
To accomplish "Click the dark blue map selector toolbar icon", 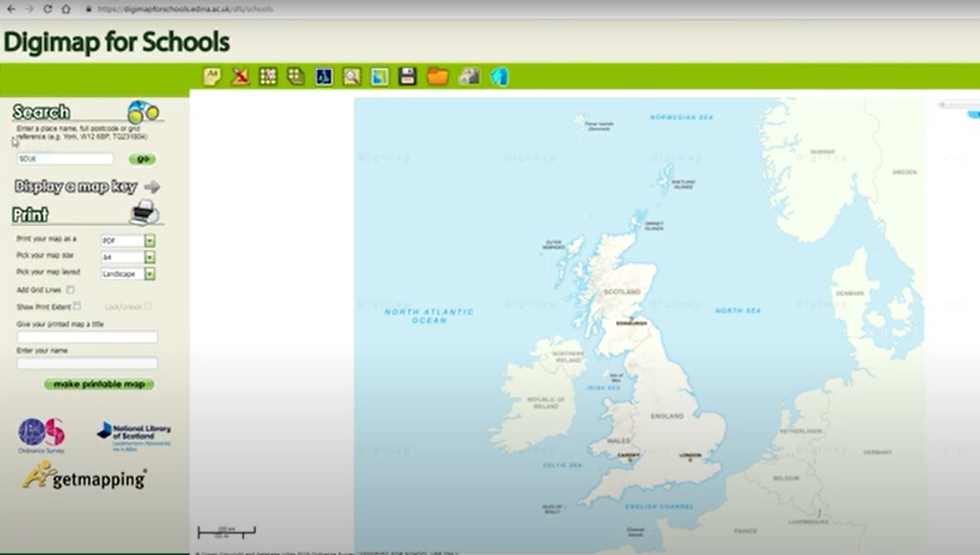I will pos(324,77).
